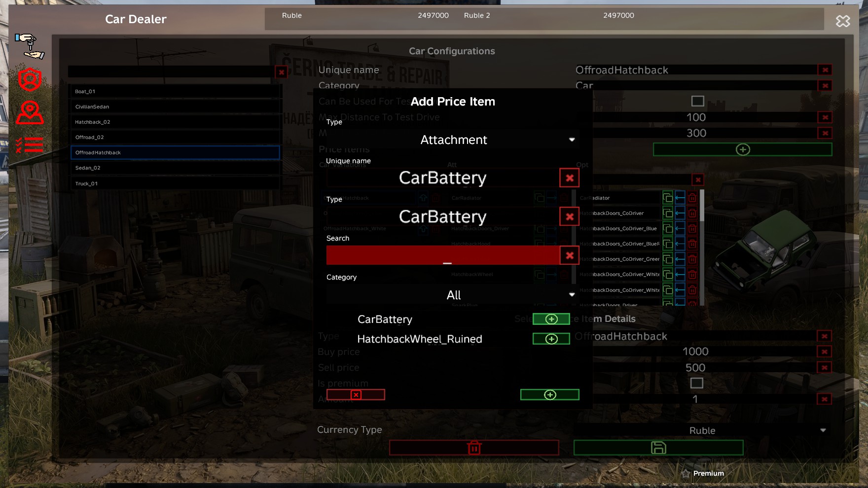Copy the HatchbackDoors_CoDriver_Blue row
The image size is (868, 488).
click(x=668, y=229)
